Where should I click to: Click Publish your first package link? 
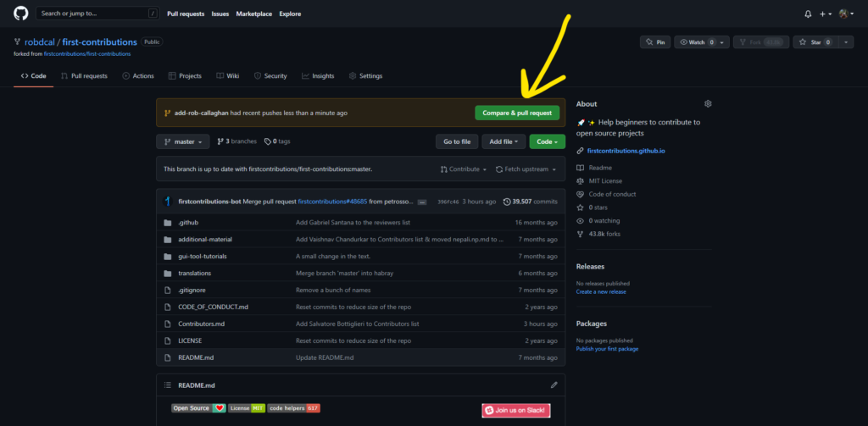tap(607, 349)
